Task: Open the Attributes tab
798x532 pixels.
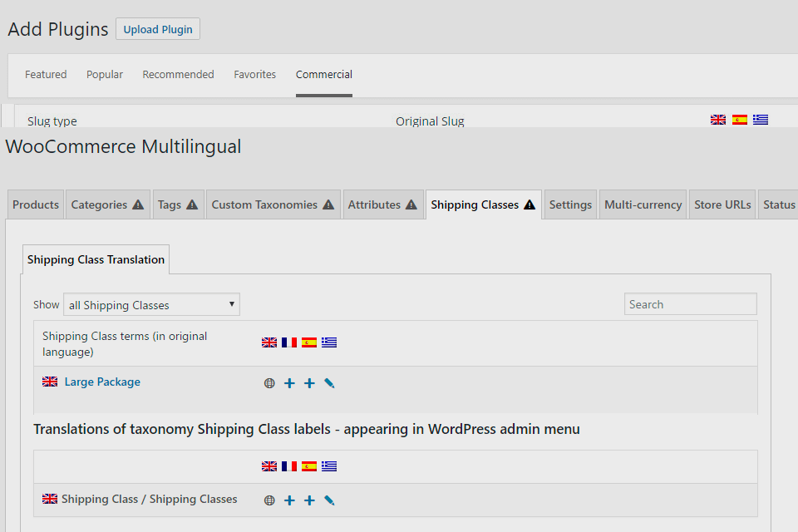Action: [383, 204]
